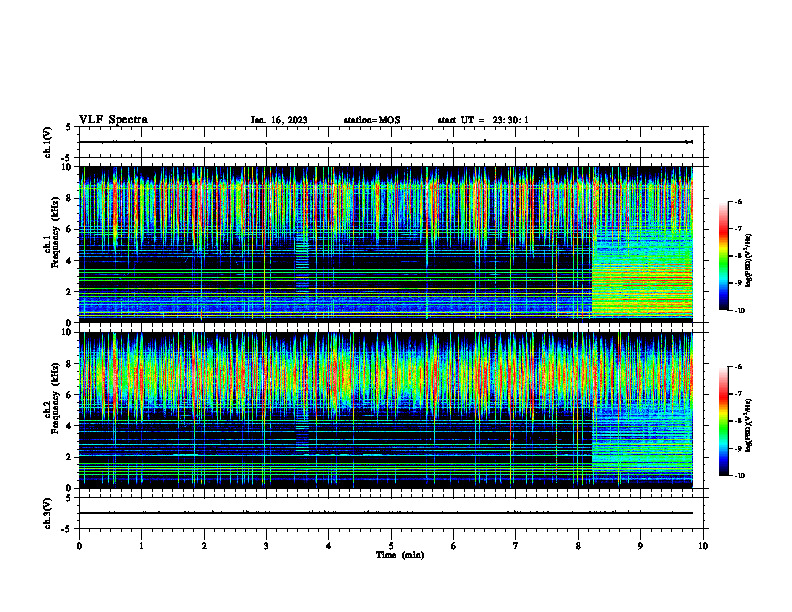Viewport: 792px width, 612px height.
Task: Click the 'ch.3(V)' waveform axis label
Action: (x=47, y=513)
